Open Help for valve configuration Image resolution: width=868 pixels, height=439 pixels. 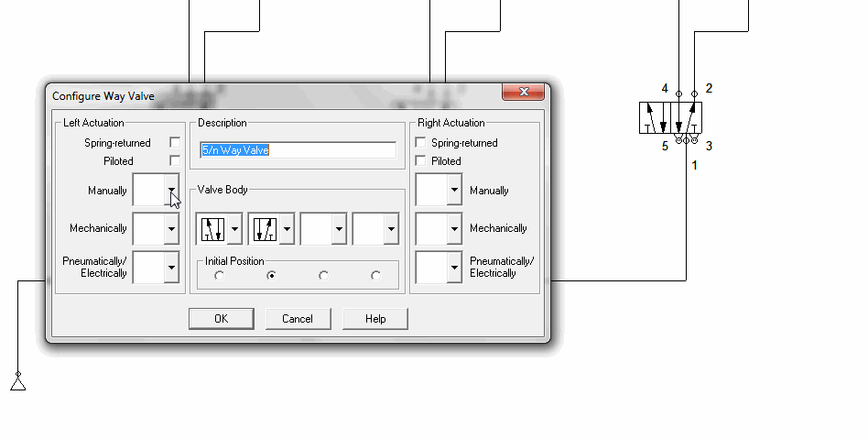pos(375,319)
